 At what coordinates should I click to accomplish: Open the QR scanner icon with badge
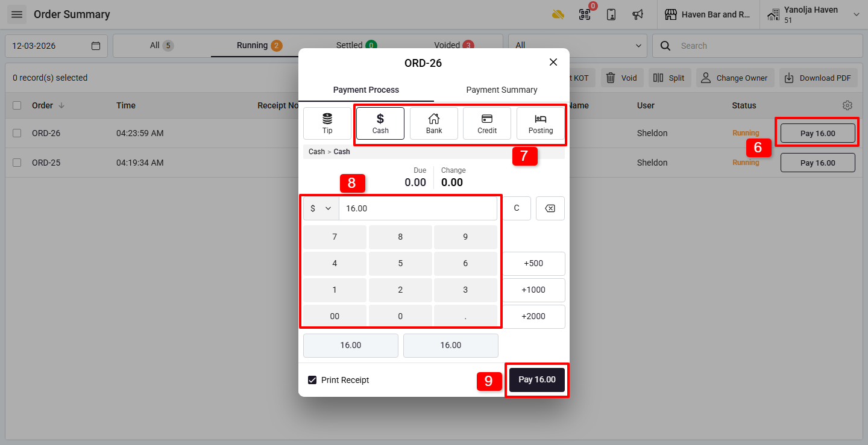pyautogui.click(x=584, y=14)
